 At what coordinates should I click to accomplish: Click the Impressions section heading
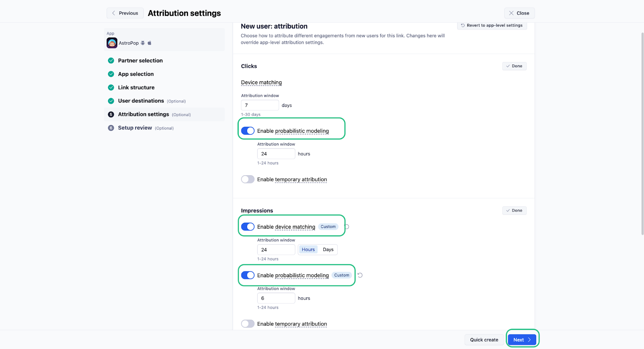click(x=257, y=211)
